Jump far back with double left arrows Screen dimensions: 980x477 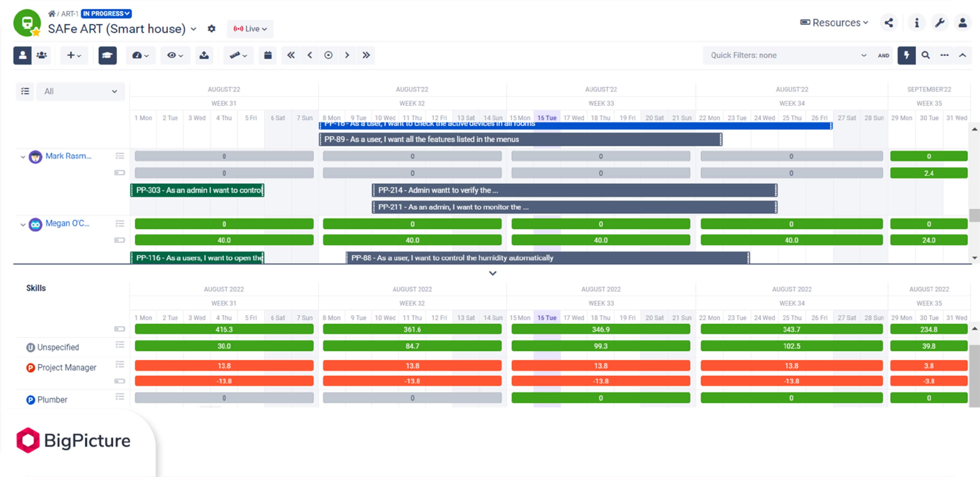coord(291,56)
